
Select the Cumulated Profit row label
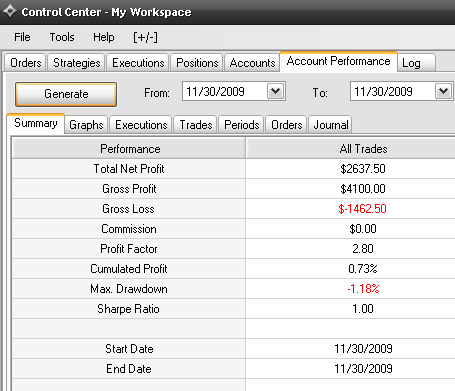129,269
